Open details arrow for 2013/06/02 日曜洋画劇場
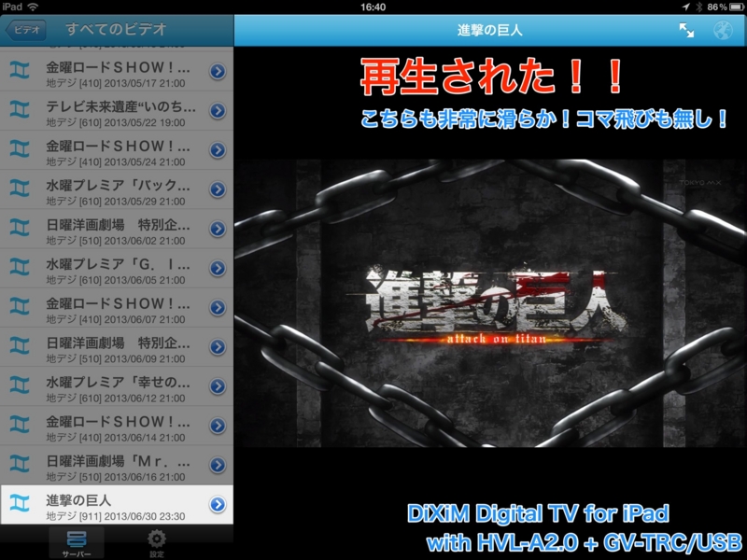 pos(218,229)
